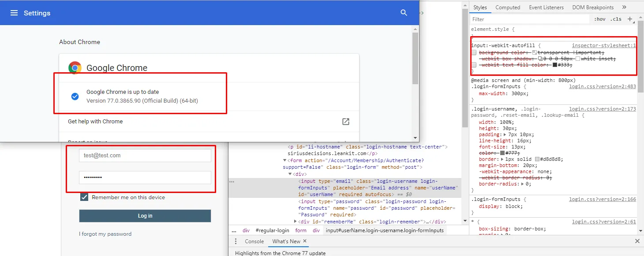Image resolution: width=644 pixels, height=256 pixels.
Task: Expand the border-radius shorthand property
Action: tap(523, 184)
